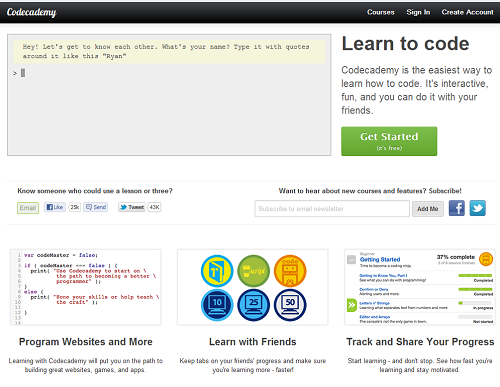This screenshot has height=387, width=500.
Task: Open the Courses menu item
Action: (381, 12)
